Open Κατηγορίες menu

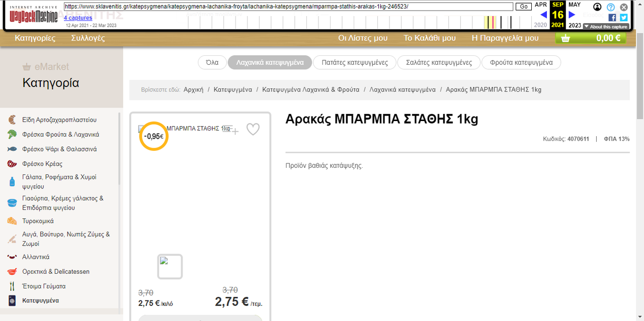point(35,38)
